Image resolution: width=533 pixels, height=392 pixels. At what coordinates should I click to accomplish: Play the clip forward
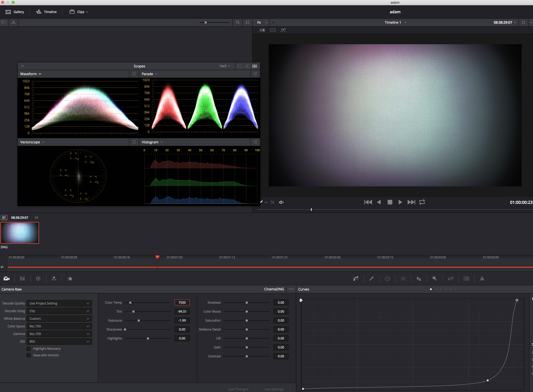point(400,202)
